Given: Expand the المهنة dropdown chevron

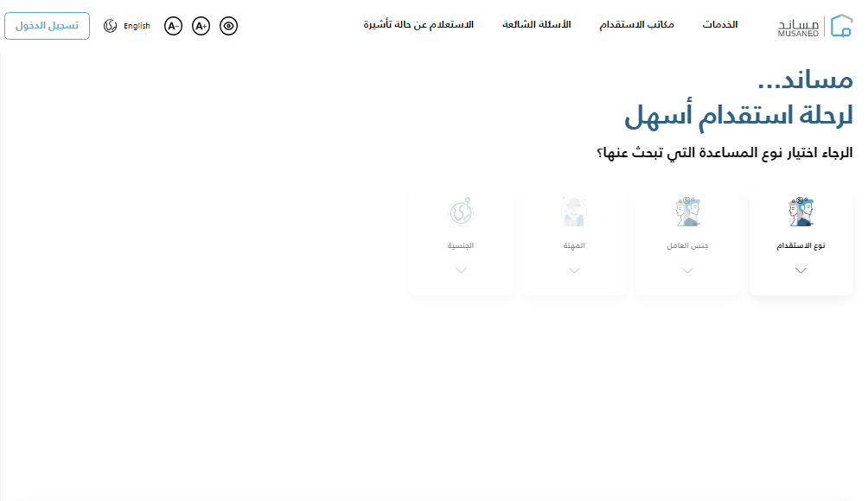Looking at the screenshot, I should pyautogui.click(x=575, y=270).
